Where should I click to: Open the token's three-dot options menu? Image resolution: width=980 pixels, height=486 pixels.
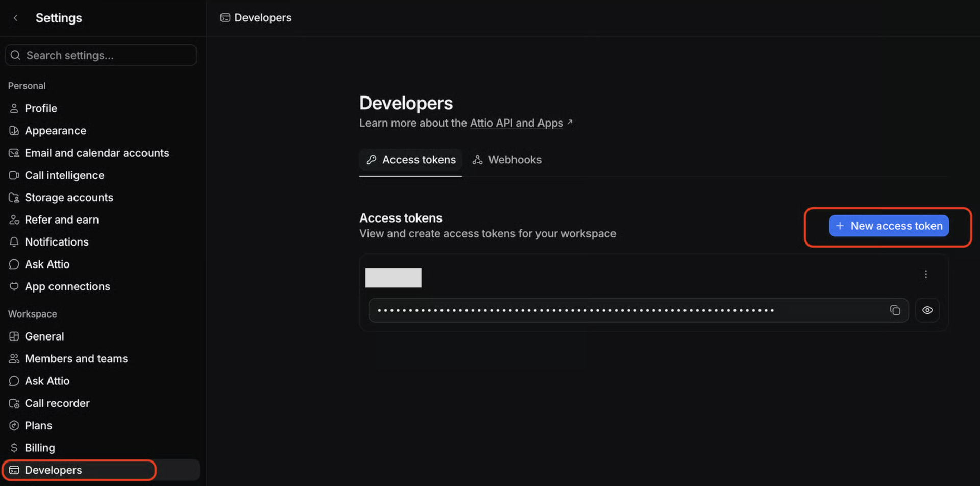pyautogui.click(x=926, y=274)
